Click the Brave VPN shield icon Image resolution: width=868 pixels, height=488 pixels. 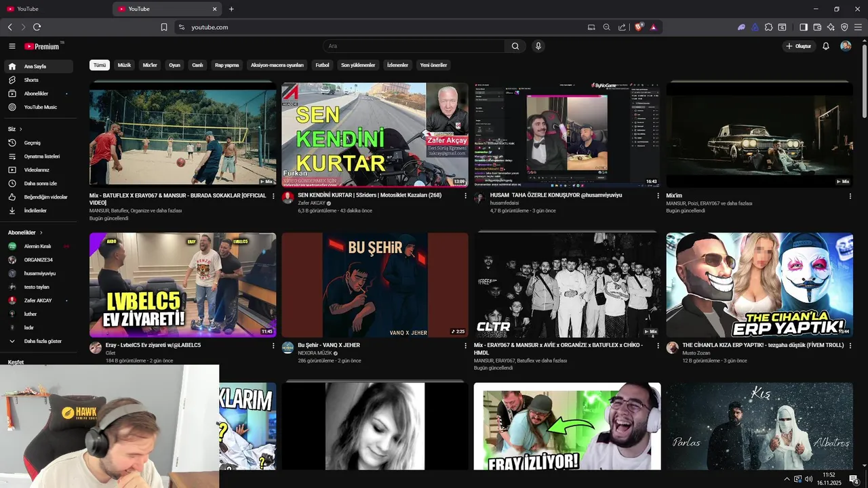[844, 27]
